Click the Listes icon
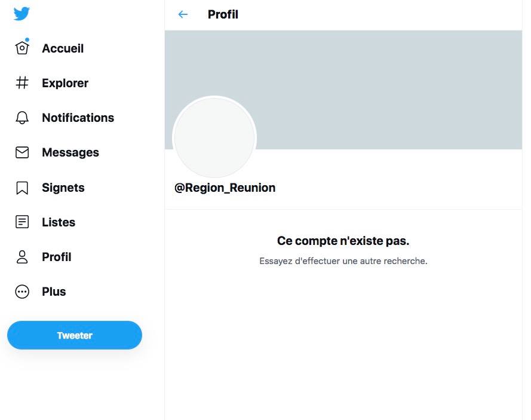The image size is (531, 420). coord(22,222)
